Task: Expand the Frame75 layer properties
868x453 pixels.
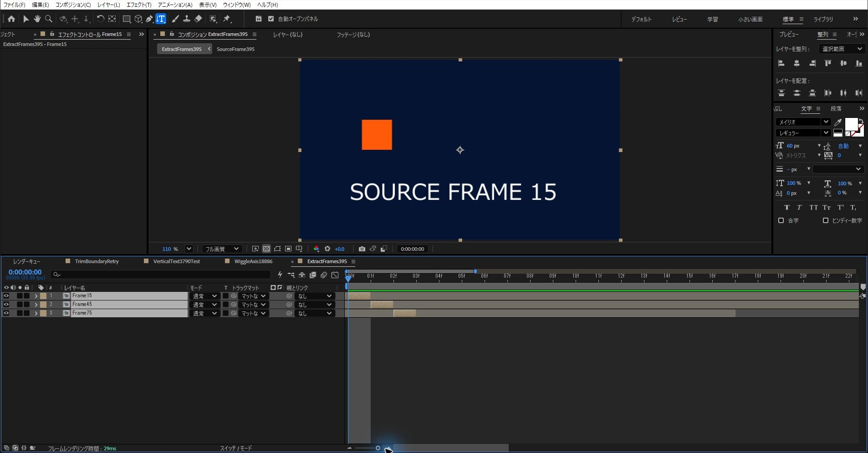Action: click(x=36, y=313)
